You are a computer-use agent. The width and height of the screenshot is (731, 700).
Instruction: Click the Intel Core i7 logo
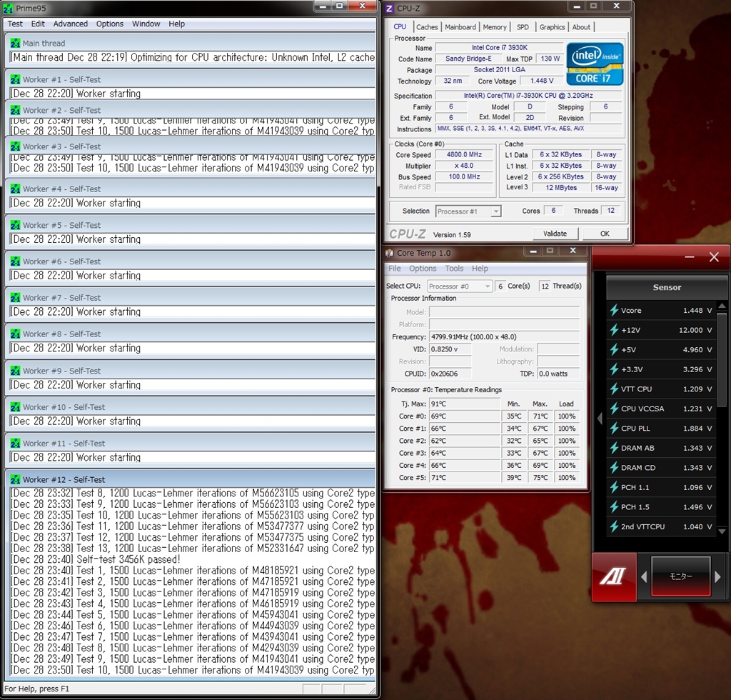tap(595, 64)
